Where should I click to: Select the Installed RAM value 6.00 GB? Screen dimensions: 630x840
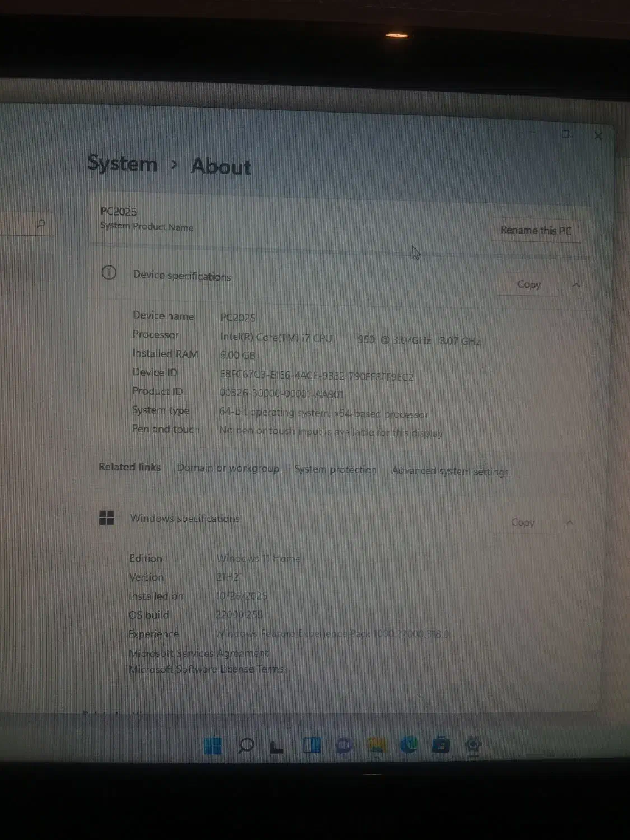click(237, 355)
